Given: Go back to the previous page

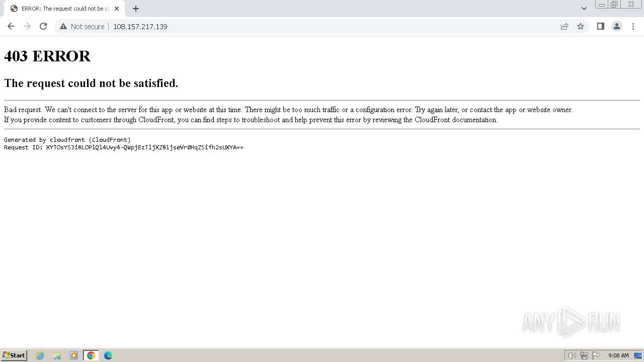Looking at the screenshot, I should click(x=11, y=26).
